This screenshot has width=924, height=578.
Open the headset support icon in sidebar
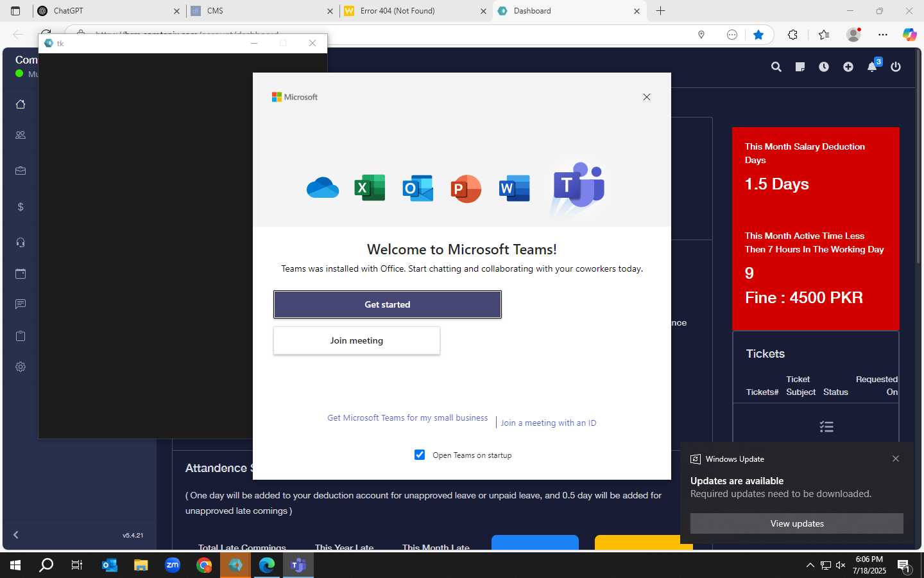21,243
